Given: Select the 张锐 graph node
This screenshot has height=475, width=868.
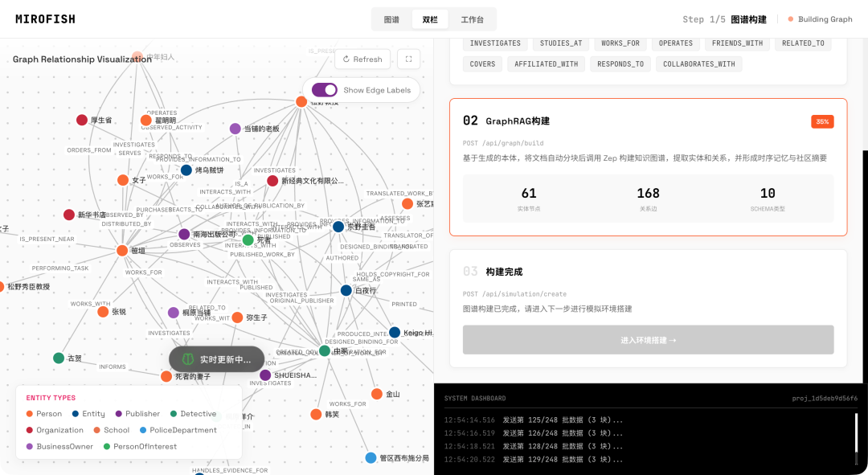Looking at the screenshot, I should [x=103, y=312].
